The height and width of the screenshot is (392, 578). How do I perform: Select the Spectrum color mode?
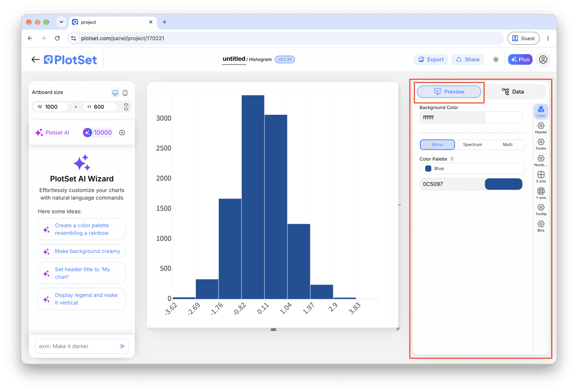472,144
